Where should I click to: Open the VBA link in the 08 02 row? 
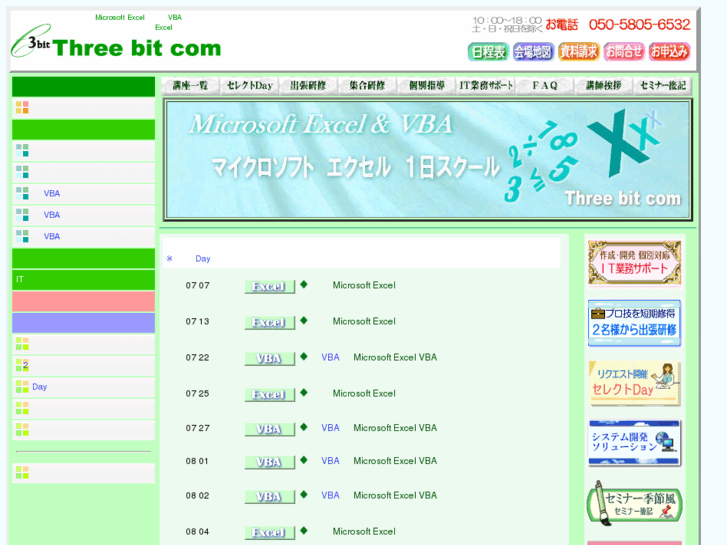point(331,496)
